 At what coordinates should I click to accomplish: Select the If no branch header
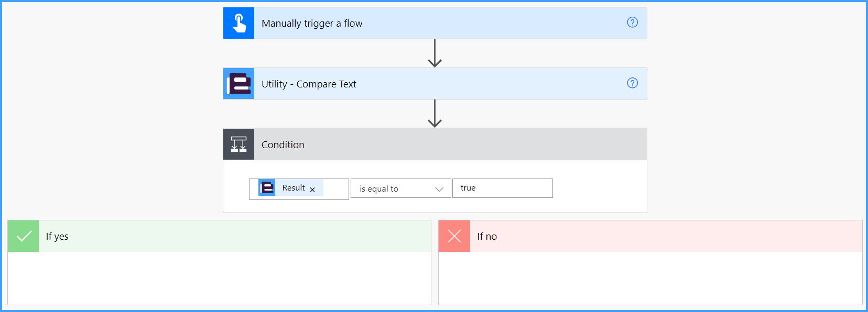[650, 237]
